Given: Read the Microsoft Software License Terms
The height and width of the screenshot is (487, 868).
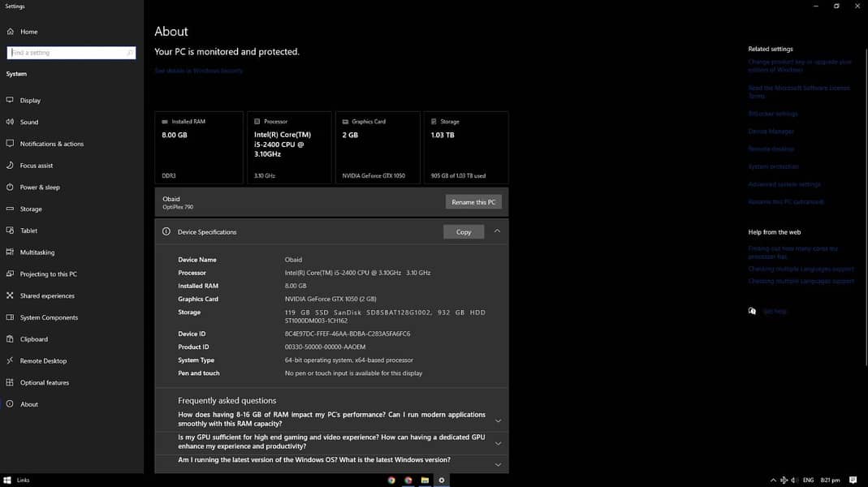Looking at the screenshot, I should [799, 92].
